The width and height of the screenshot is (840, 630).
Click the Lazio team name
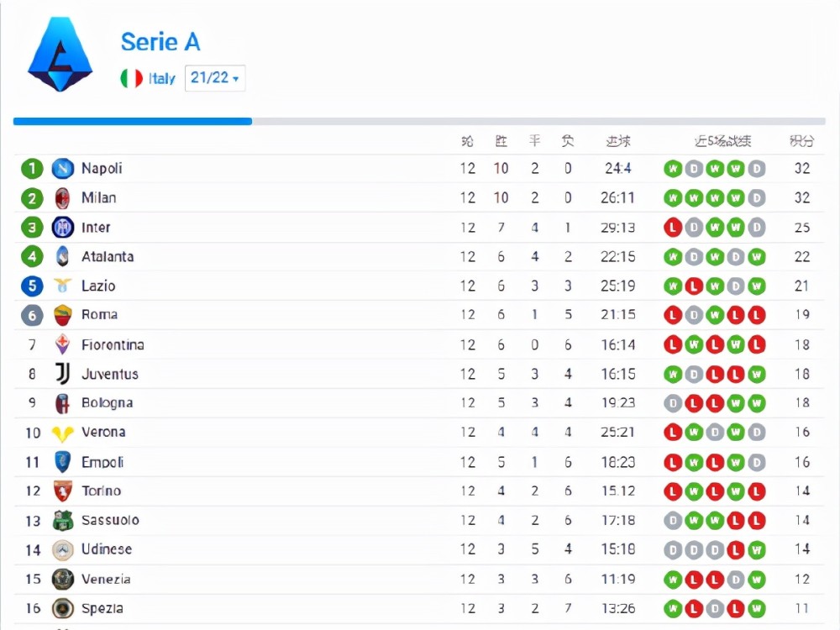[x=98, y=286]
